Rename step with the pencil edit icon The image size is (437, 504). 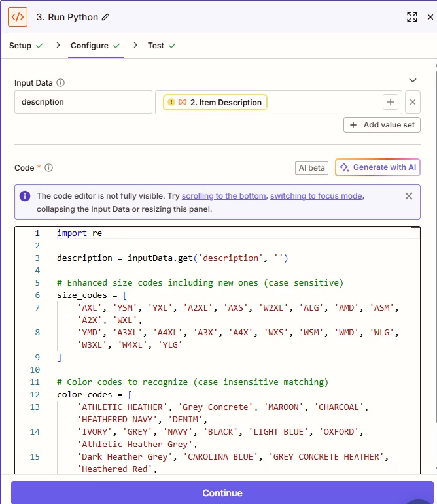click(105, 17)
